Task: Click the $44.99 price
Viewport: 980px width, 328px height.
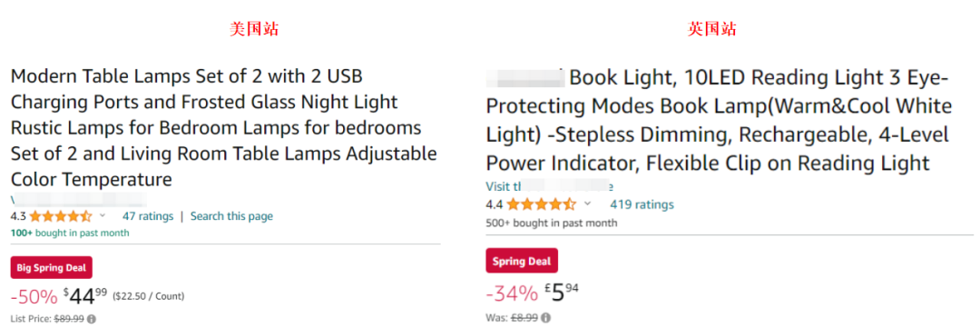Action: (x=85, y=294)
